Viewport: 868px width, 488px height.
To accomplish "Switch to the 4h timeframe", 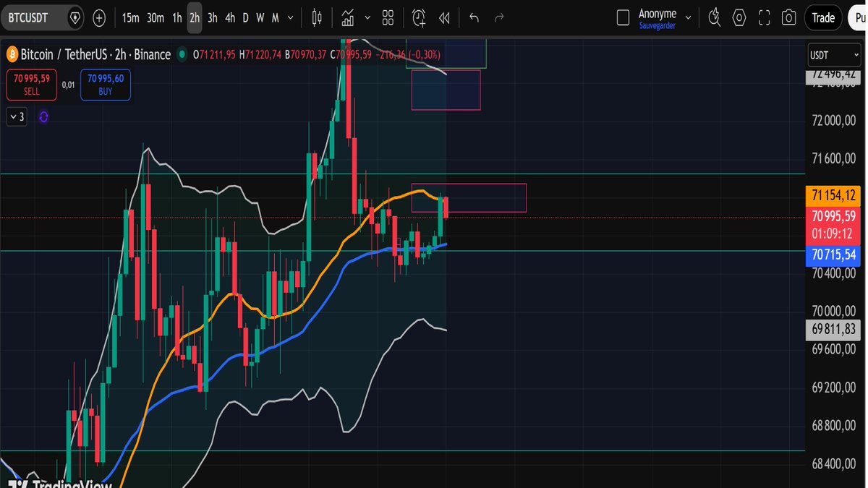I will tap(230, 18).
